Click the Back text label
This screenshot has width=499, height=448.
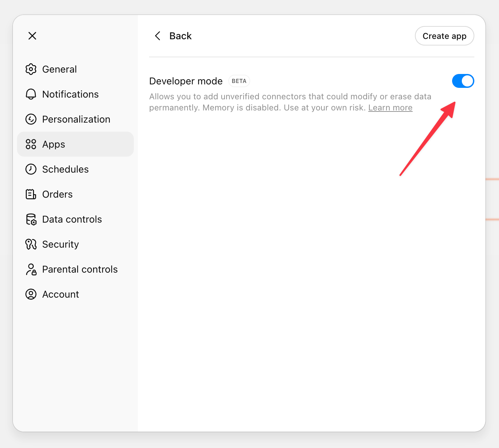tap(180, 36)
